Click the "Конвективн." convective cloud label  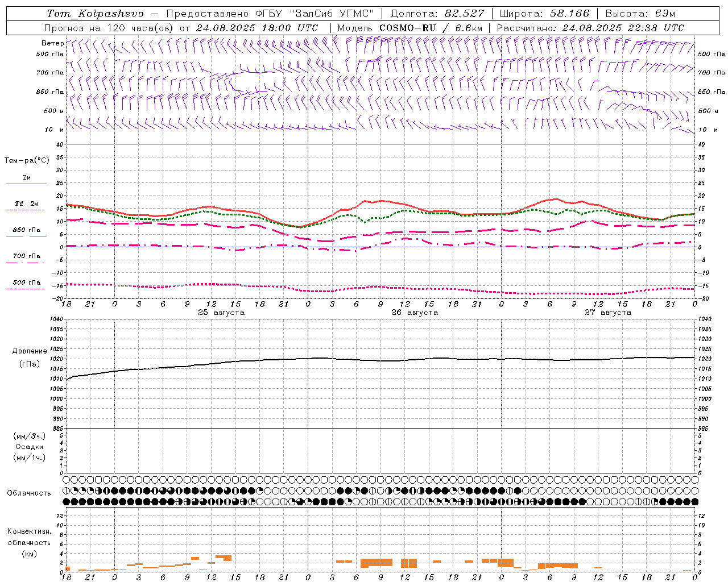click(x=29, y=531)
